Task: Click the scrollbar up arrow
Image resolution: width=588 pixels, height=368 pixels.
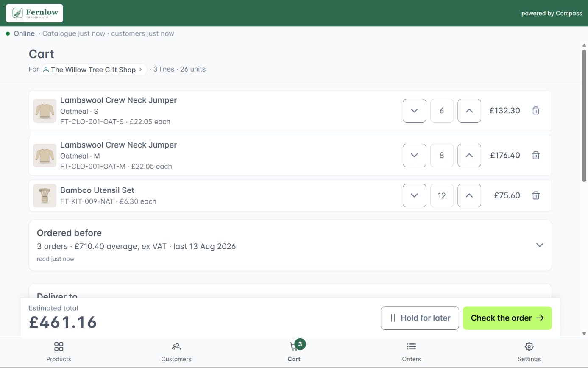Action: (584, 45)
